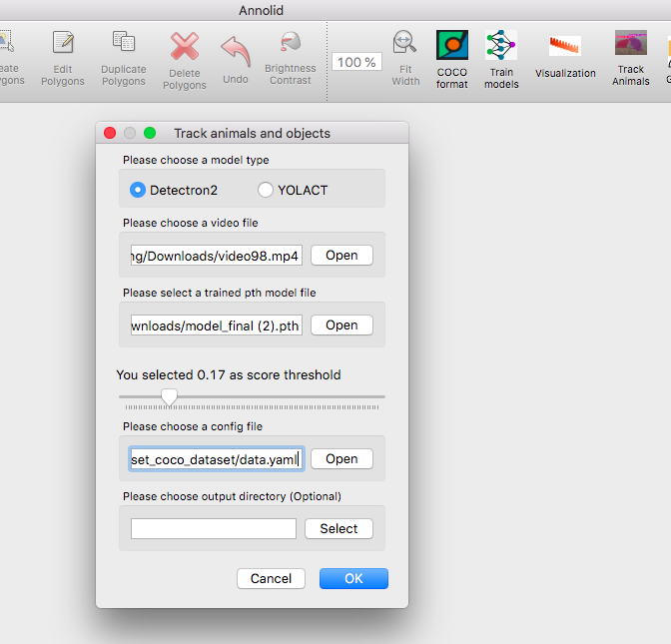The width and height of the screenshot is (671, 644).
Task: Confirm tracking with the OK button
Action: tap(353, 578)
